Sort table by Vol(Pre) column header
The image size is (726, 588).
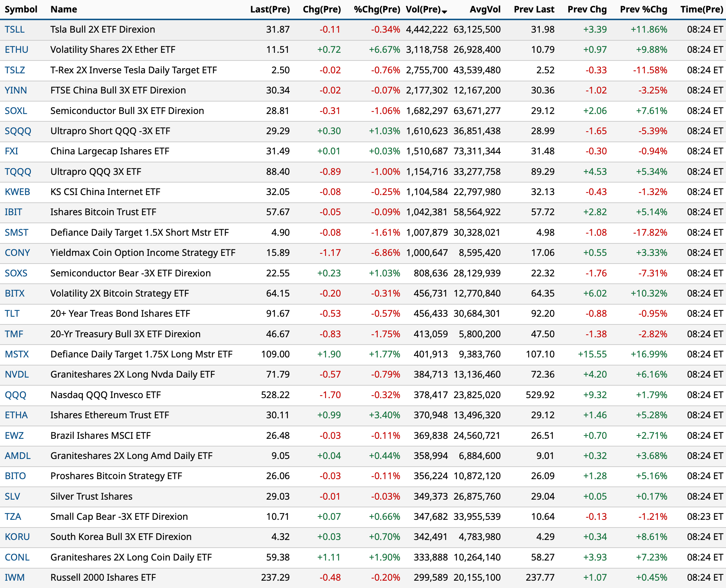(x=423, y=10)
